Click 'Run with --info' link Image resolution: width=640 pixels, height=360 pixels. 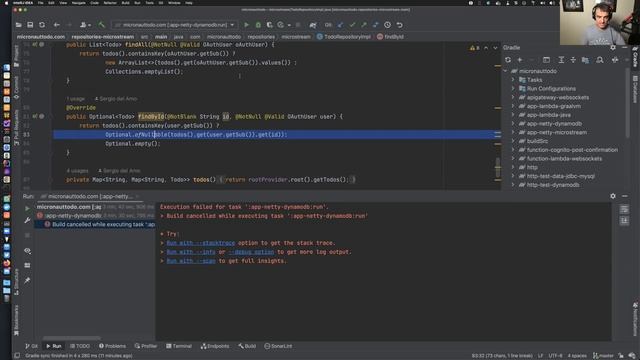tap(191, 252)
